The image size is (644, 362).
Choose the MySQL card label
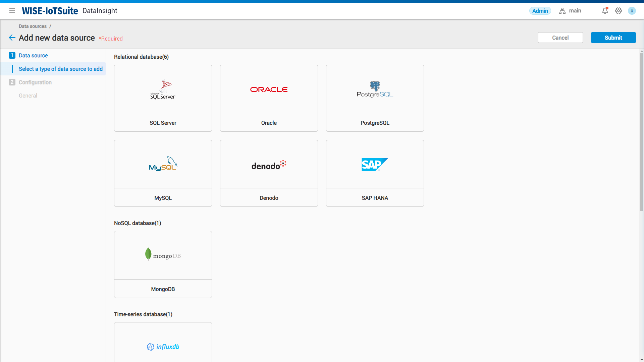(163, 198)
